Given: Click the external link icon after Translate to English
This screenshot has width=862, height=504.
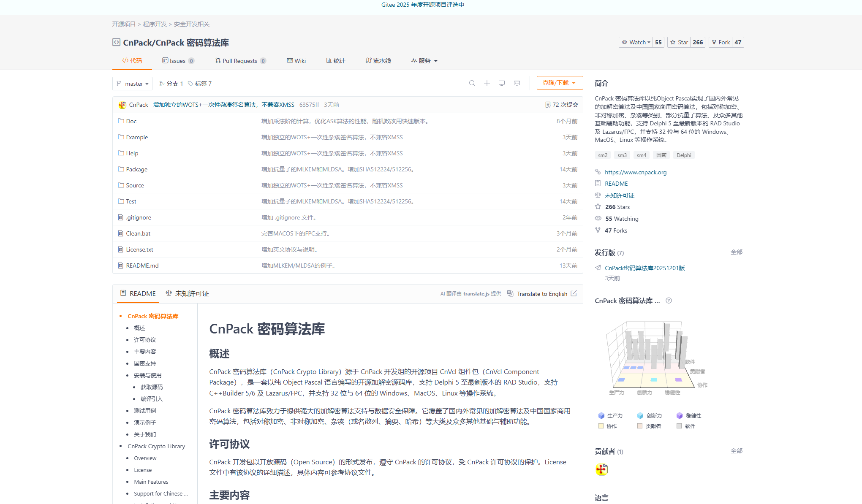Looking at the screenshot, I should coord(574,293).
